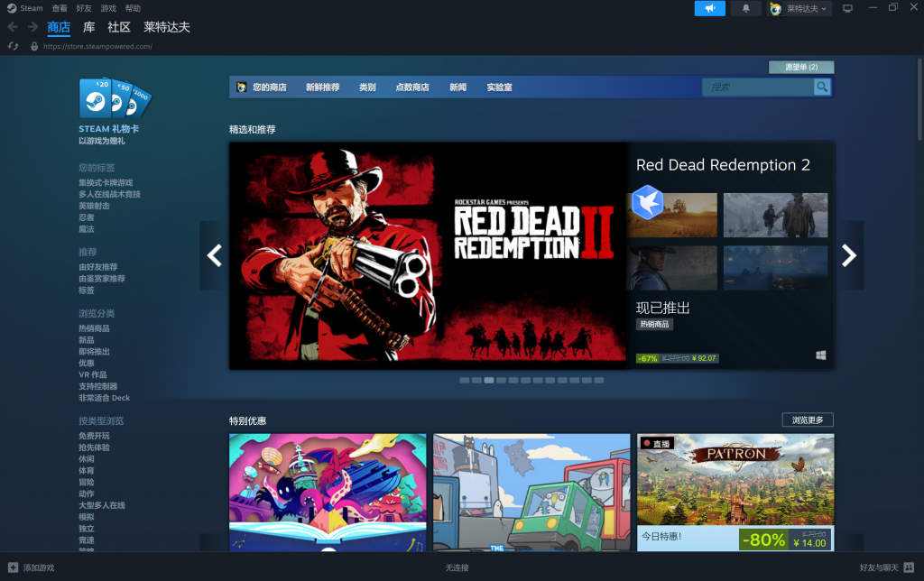Expand the 新鲜推荐 menu

pyautogui.click(x=323, y=88)
